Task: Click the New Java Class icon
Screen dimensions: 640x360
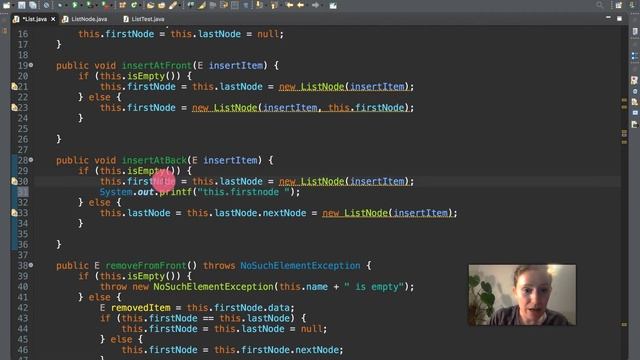Action: pos(133,5)
